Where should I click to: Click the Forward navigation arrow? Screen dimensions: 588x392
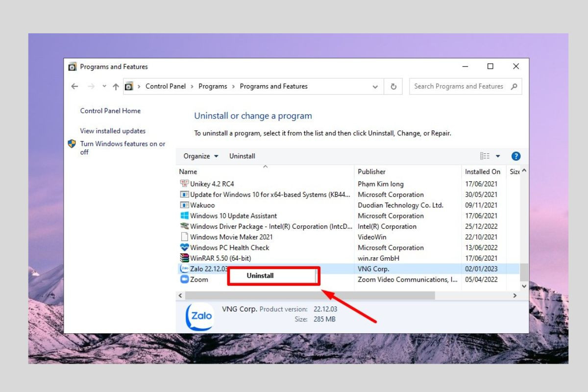point(91,86)
